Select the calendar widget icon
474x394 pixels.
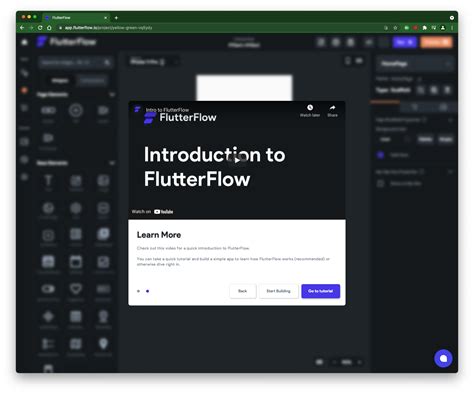pos(76,262)
